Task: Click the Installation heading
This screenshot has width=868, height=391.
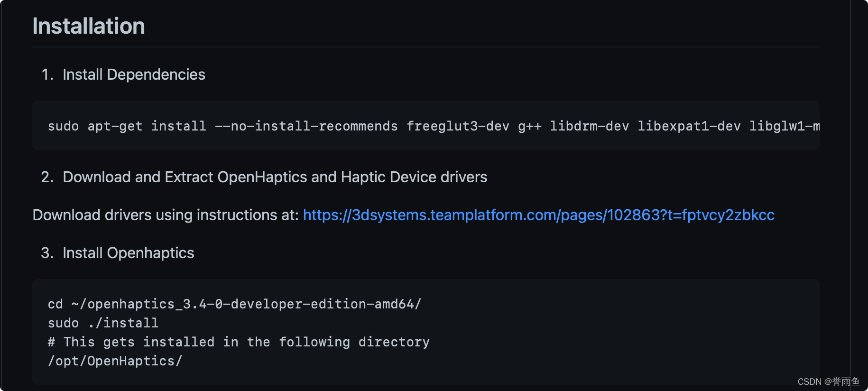Action: tap(89, 26)
